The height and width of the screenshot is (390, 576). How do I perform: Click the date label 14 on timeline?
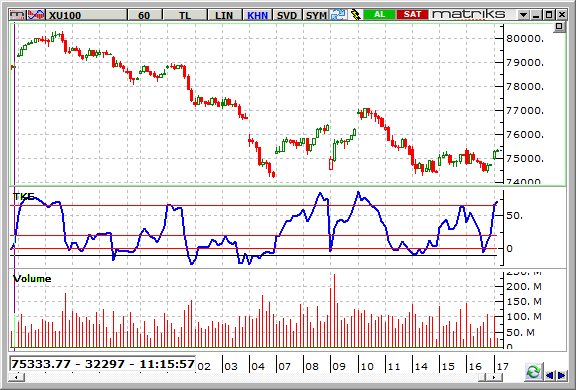tap(421, 366)
